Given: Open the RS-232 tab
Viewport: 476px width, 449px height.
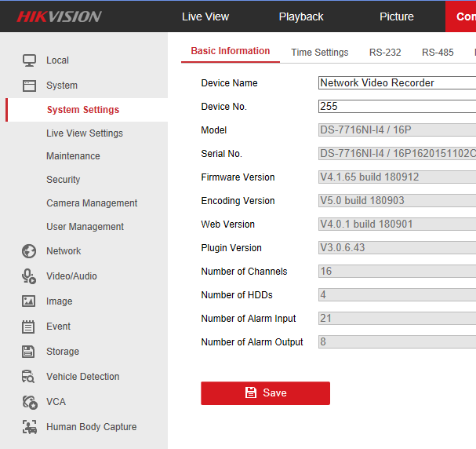Looking at the screenshot, I should click(385, 53).
